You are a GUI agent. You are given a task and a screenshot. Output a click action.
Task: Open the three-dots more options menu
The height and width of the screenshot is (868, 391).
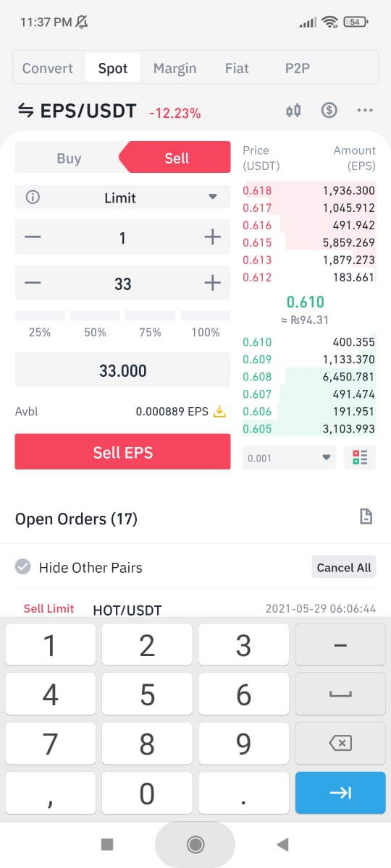365,111
